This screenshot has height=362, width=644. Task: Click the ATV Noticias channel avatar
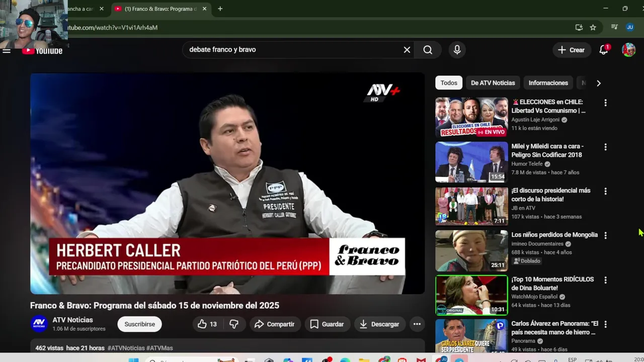coord(39,324)
